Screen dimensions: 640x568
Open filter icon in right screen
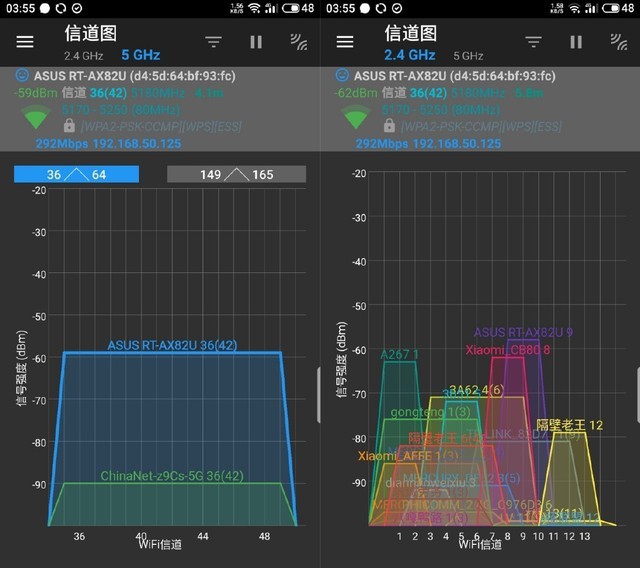(533, 42)
